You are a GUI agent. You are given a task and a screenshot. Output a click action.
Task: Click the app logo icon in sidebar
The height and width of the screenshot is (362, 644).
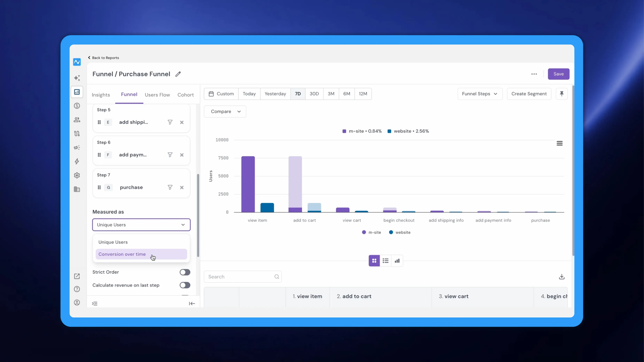point(77,62)
